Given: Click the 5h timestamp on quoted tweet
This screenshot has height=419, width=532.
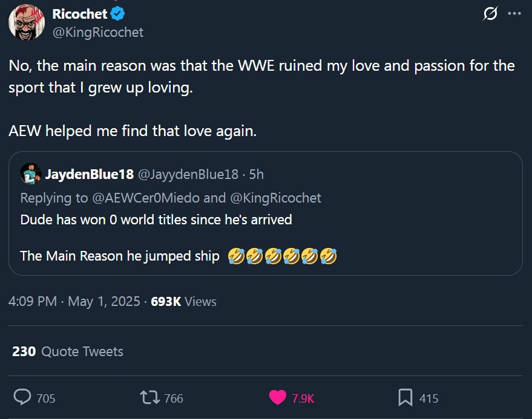Looking at the screenshot, I should point(257,174).
